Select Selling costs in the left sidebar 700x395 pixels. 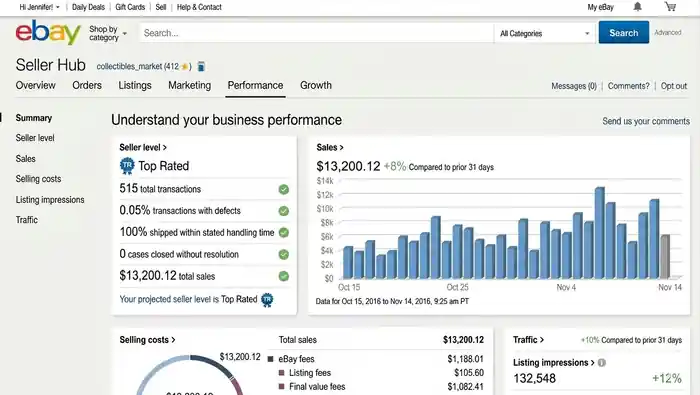click(x=38, y=179)
